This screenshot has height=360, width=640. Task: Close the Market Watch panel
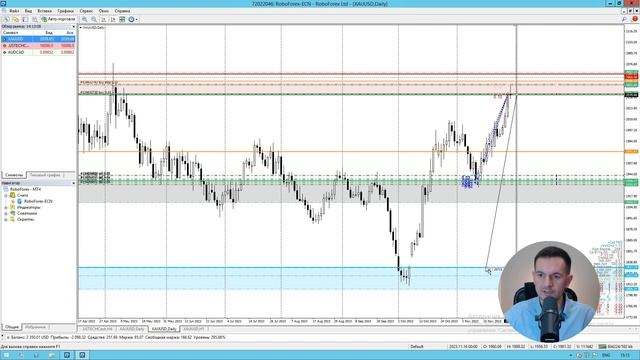click(x=73, y=27)
